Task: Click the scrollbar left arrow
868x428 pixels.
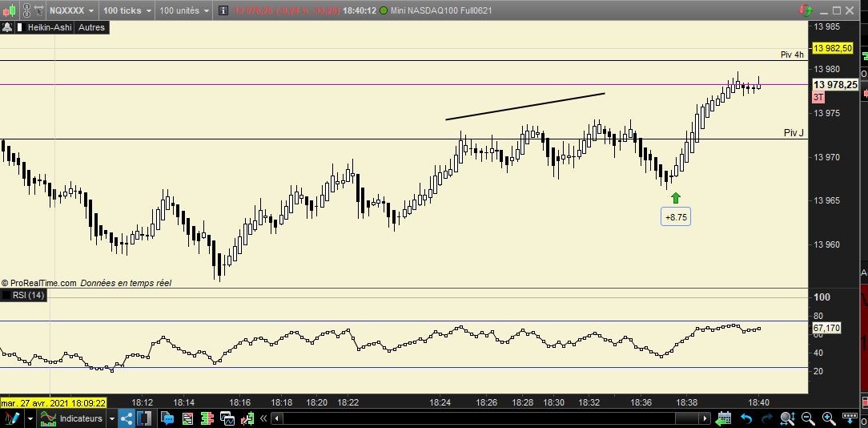Action: pos(276,418)
